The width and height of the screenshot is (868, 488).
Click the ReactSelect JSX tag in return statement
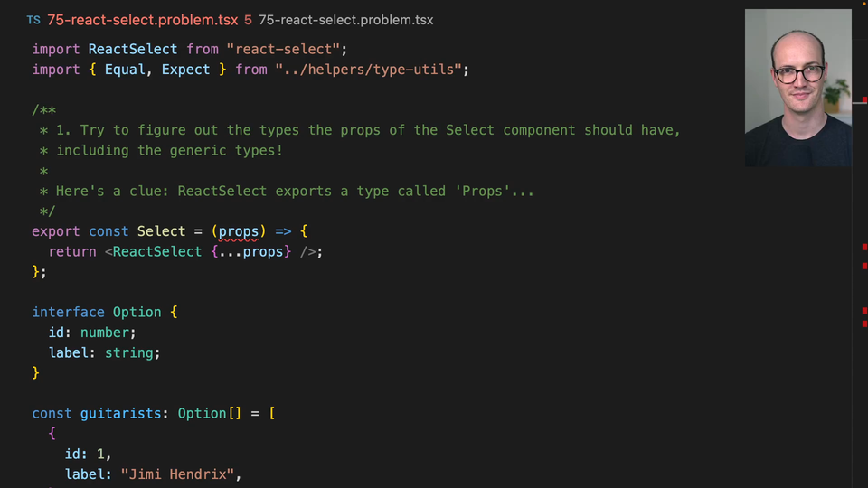pos(157,251)
